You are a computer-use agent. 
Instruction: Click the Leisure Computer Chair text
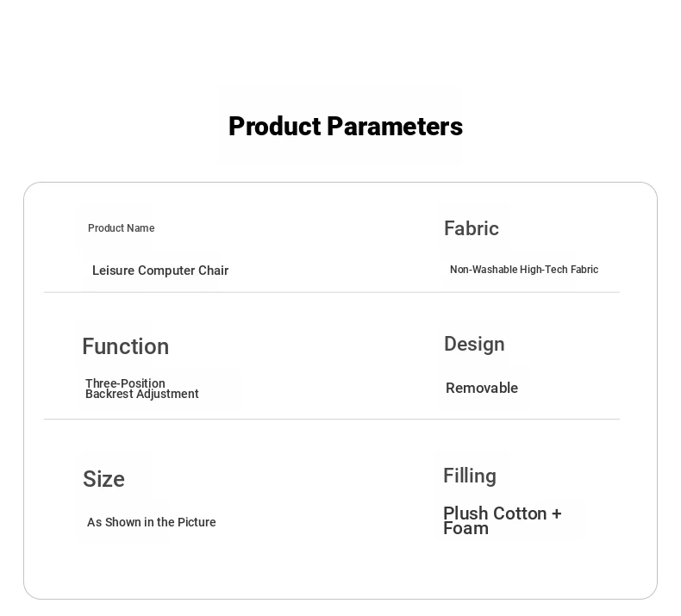point(160,270)
